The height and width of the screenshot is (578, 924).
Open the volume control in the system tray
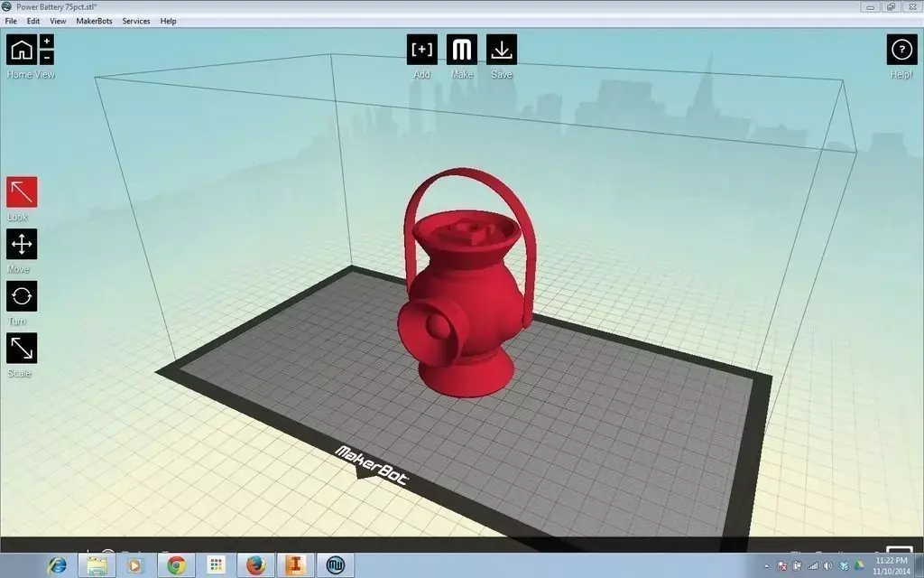coord(826,566)
